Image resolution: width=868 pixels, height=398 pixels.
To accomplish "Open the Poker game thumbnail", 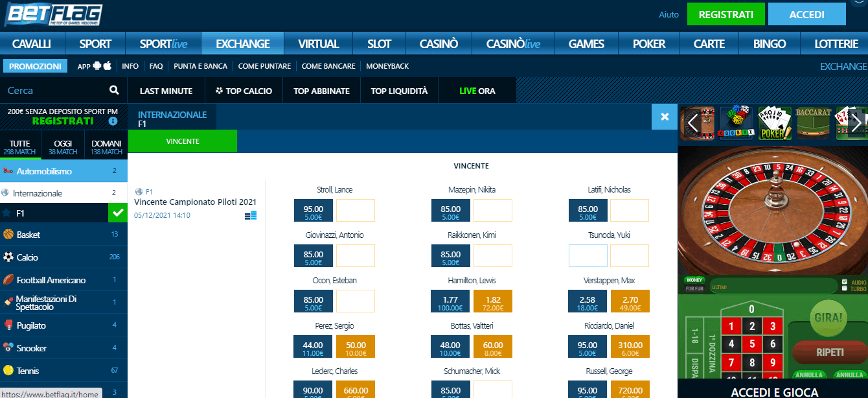I will click(x=775, y=123).
